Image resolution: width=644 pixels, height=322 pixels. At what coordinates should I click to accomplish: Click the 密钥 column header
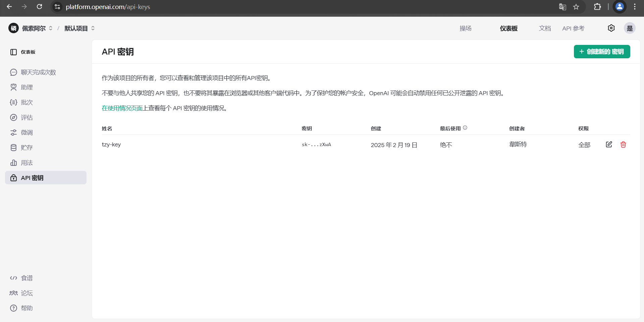click(x=307, y=129)
